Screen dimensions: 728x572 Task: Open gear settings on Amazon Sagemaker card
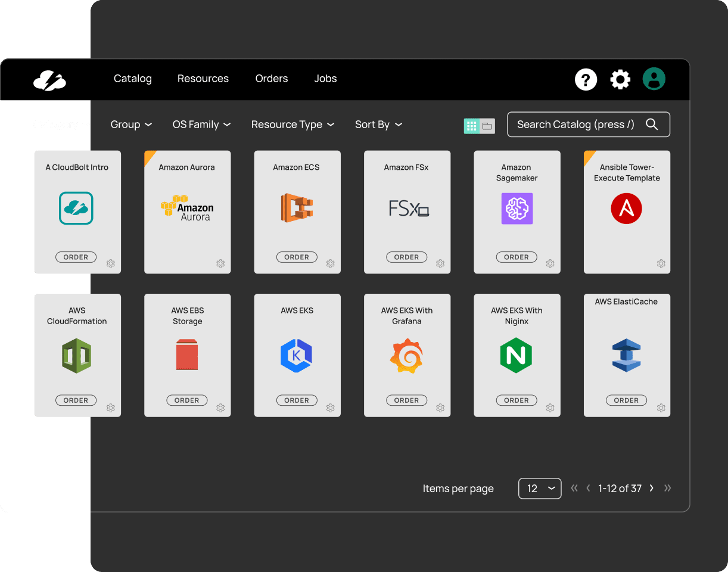pos(550,263)
